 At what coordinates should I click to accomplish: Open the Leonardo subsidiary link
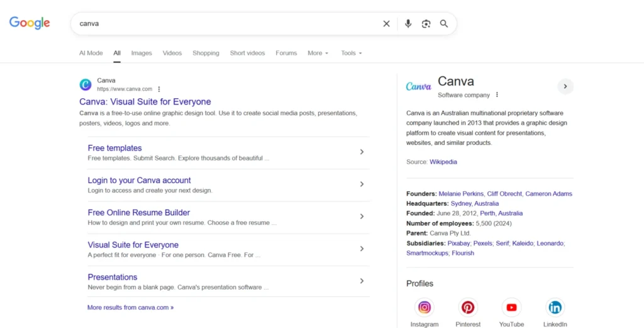tap(550, 244)
